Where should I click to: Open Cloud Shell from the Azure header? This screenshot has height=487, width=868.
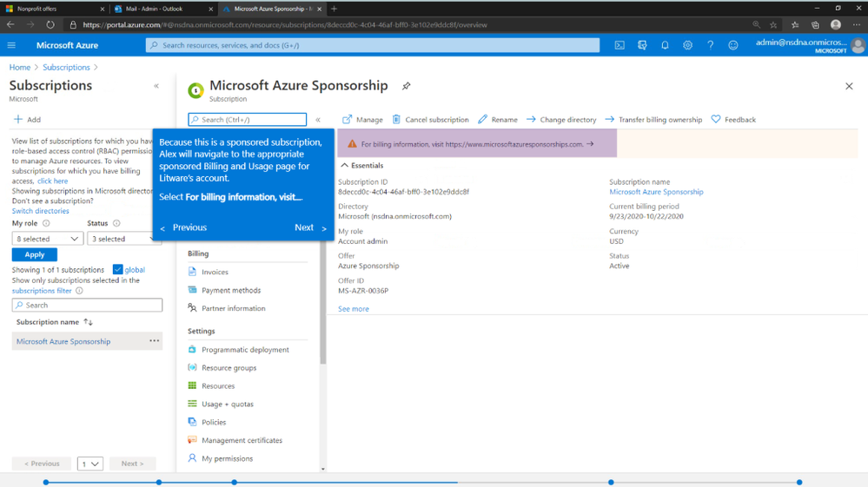[620, 45]
